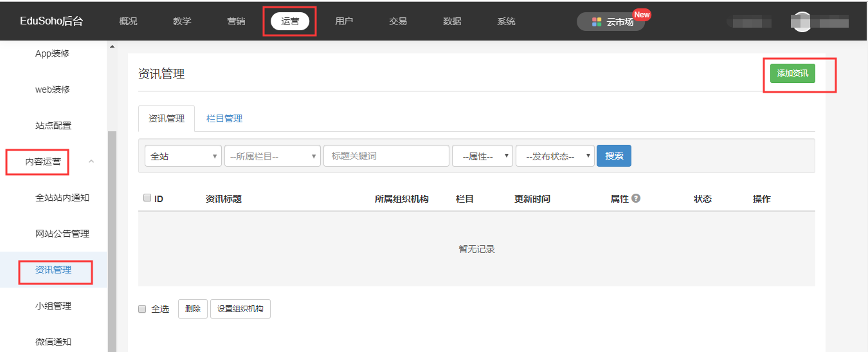
Task: Click the user avatar in the header
Action: click(x=801, y=21)
